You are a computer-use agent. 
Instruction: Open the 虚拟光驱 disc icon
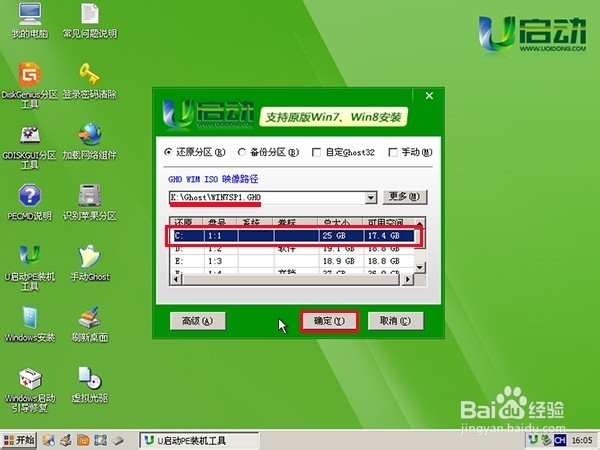point(90,384)
